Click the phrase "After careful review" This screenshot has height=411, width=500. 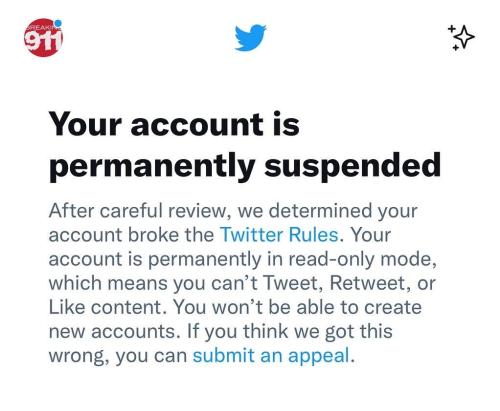point(138,211)
